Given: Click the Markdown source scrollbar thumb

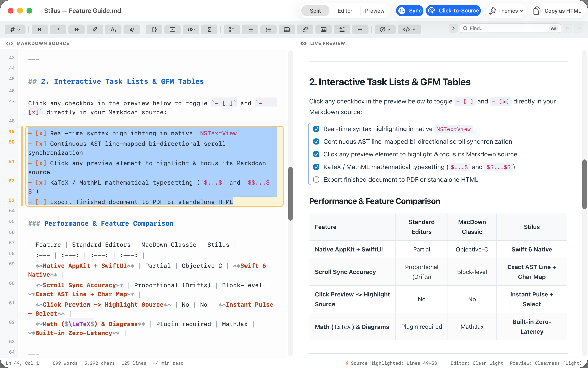Looking at the screenshot, I should click(x=290, y=194).
